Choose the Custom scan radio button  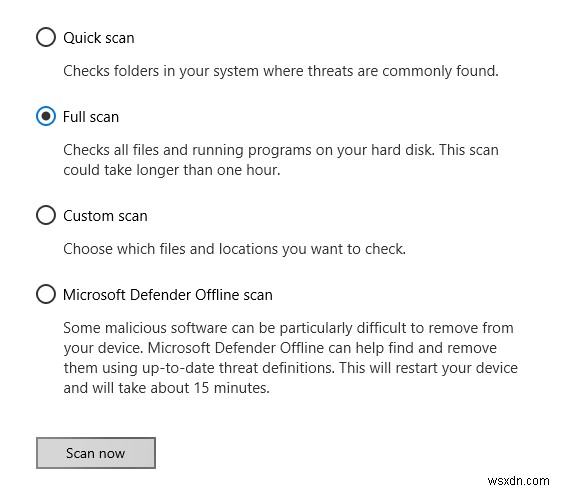(x=46, y=215)
